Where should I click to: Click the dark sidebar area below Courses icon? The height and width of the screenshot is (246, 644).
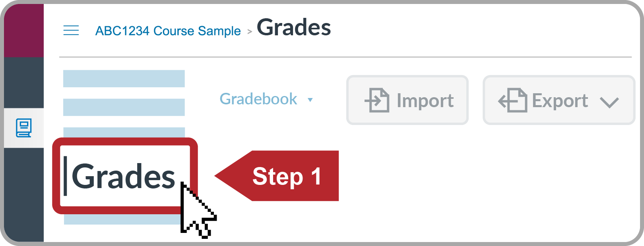click(x=24, y=194)
